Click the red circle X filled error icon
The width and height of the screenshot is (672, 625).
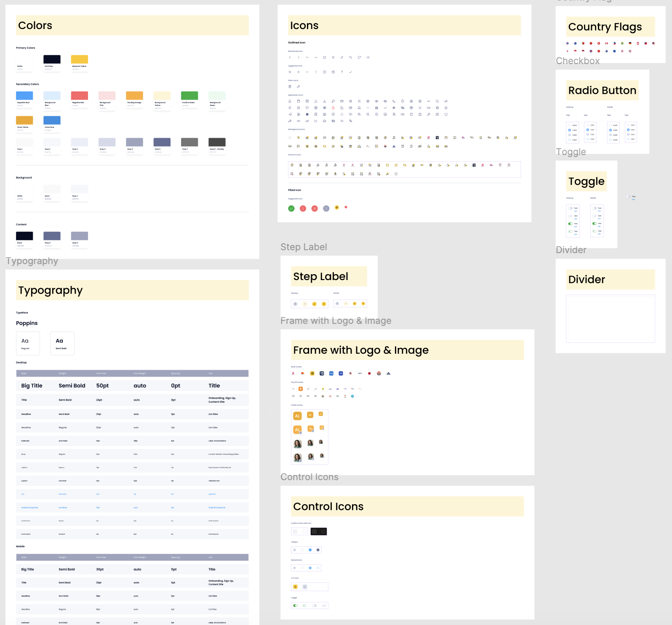[x=315, y=208]
